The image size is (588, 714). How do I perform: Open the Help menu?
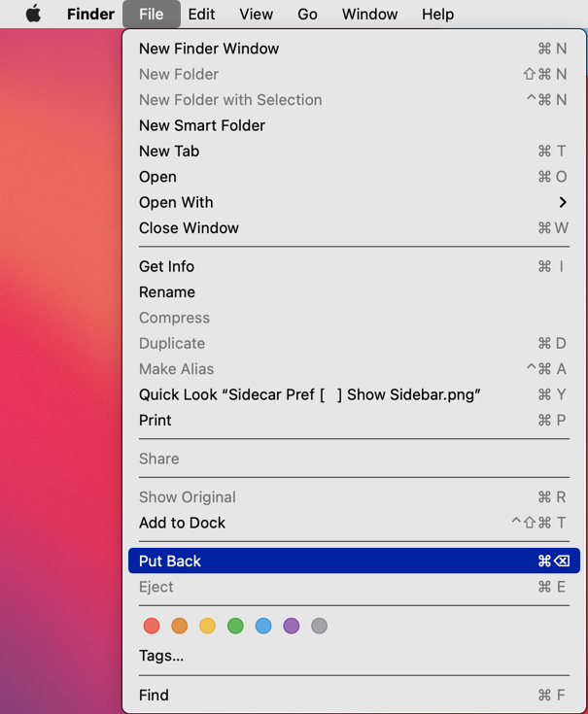437,15
